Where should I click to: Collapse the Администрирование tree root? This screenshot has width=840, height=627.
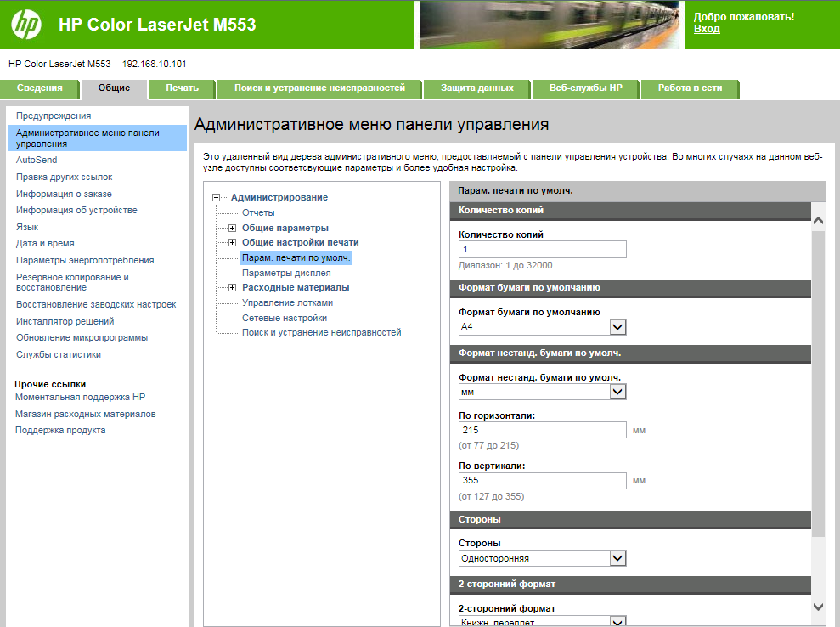(x=216, y=198)
